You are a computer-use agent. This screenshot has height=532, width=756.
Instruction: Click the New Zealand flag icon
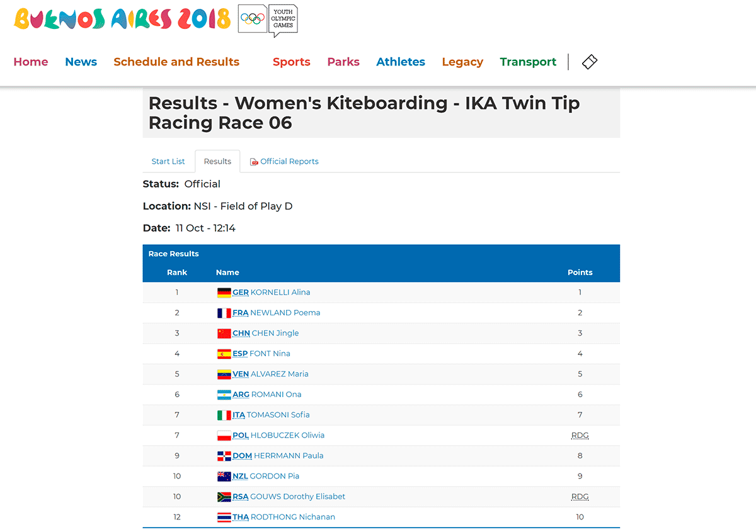pyautogui.click(x=224, y=476)
